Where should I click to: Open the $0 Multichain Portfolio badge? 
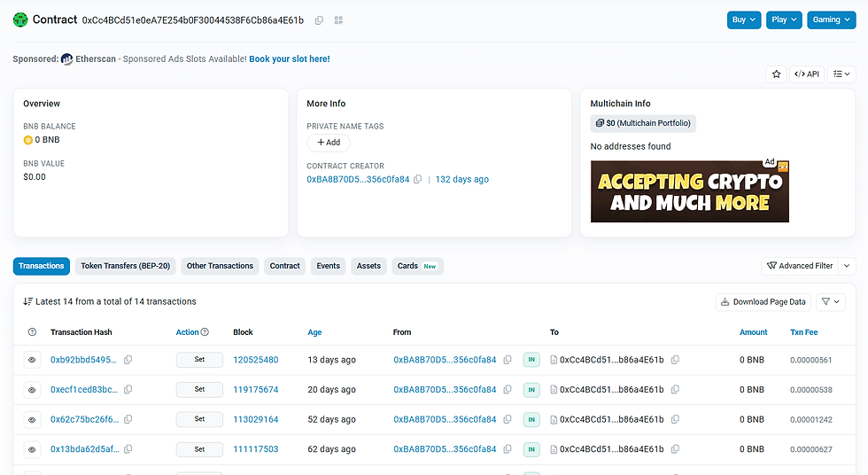[x=643, y=123]
